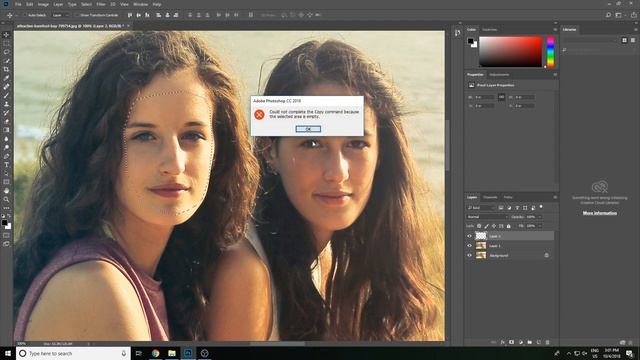The image size is (640, 360).
Task: Turn layer filtering on or off
Action: click(541, 207)
